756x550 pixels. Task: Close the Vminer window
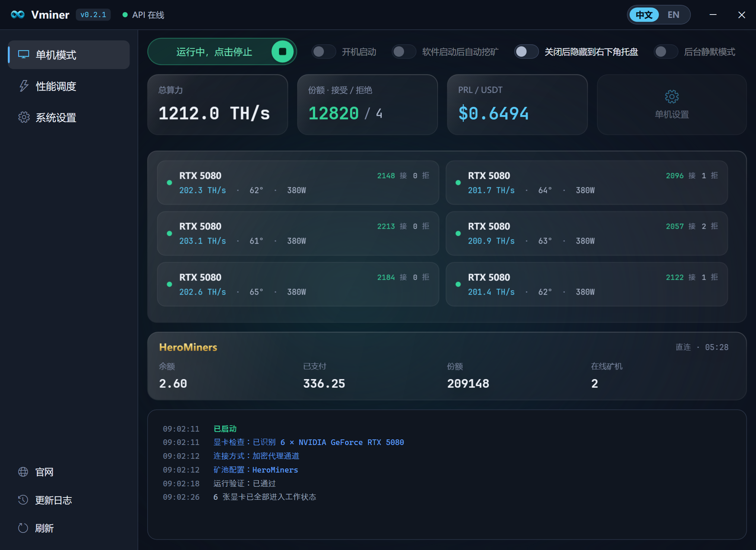point(741,15)
